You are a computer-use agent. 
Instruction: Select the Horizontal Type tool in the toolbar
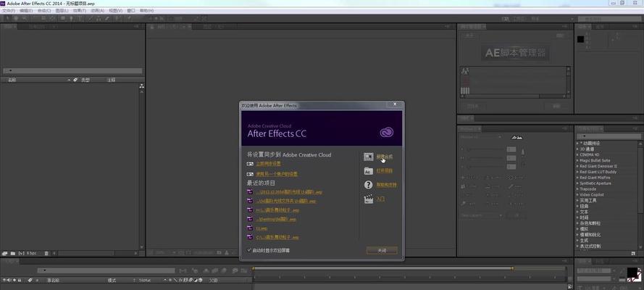click(x=80, y=18)
